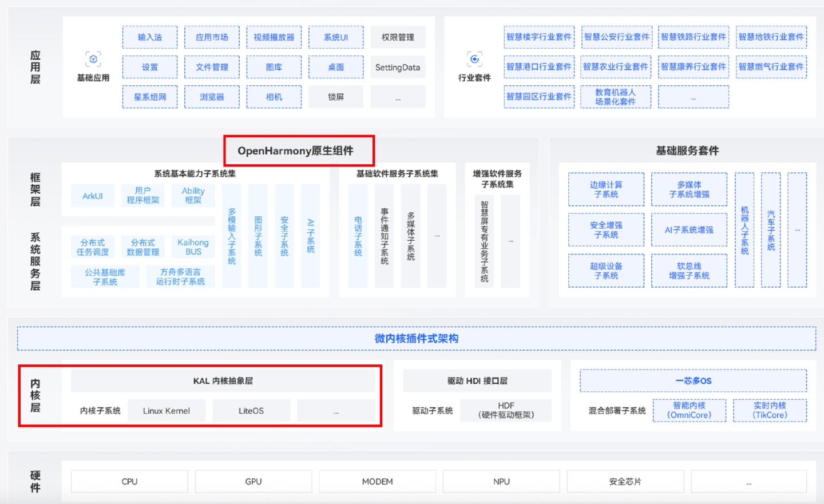Click the cube icon above 基础应用
Screen dimensions: 824x504
tap(93, 59)
